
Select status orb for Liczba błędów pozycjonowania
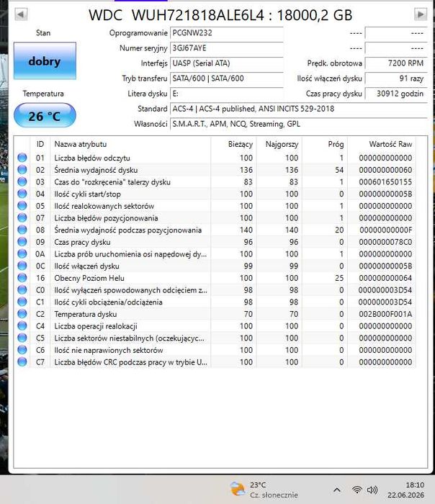[x=22, y=218]
